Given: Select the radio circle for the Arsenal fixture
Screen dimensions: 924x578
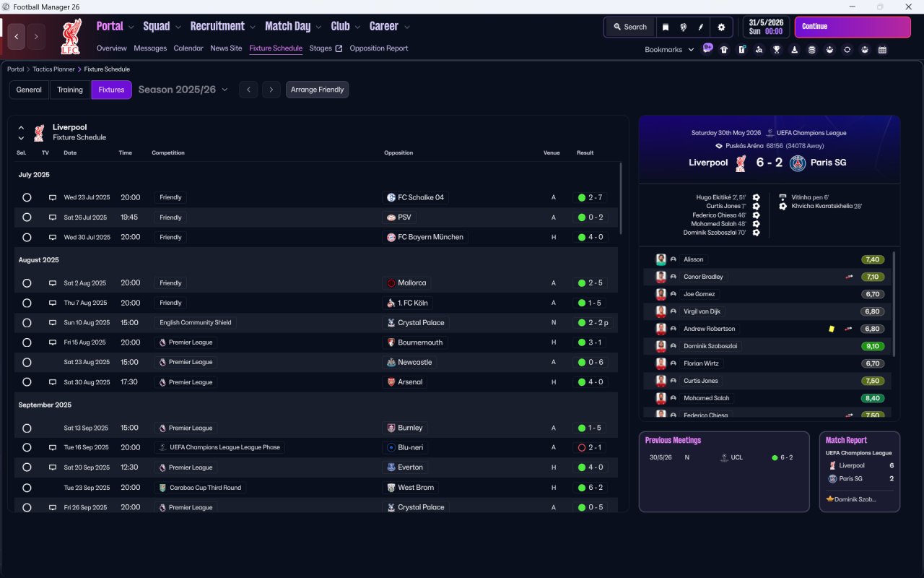Looking at the screenshot, I should tap(27, 382).
